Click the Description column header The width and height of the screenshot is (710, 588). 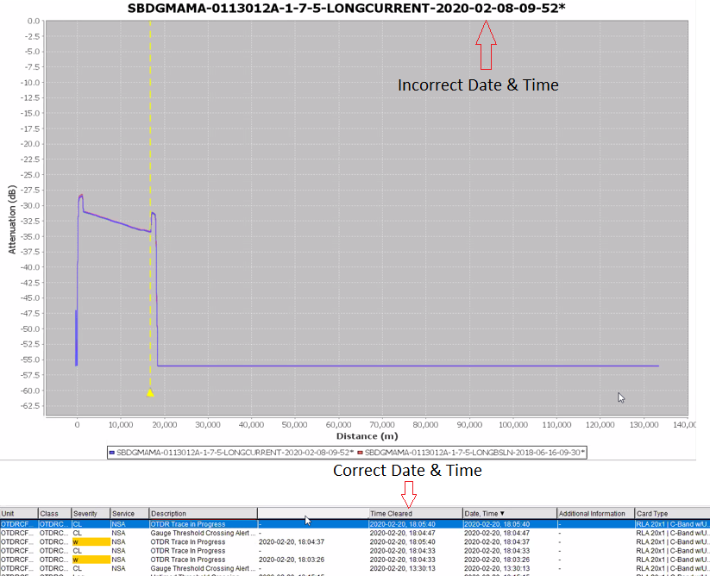(x=203, y=514)
